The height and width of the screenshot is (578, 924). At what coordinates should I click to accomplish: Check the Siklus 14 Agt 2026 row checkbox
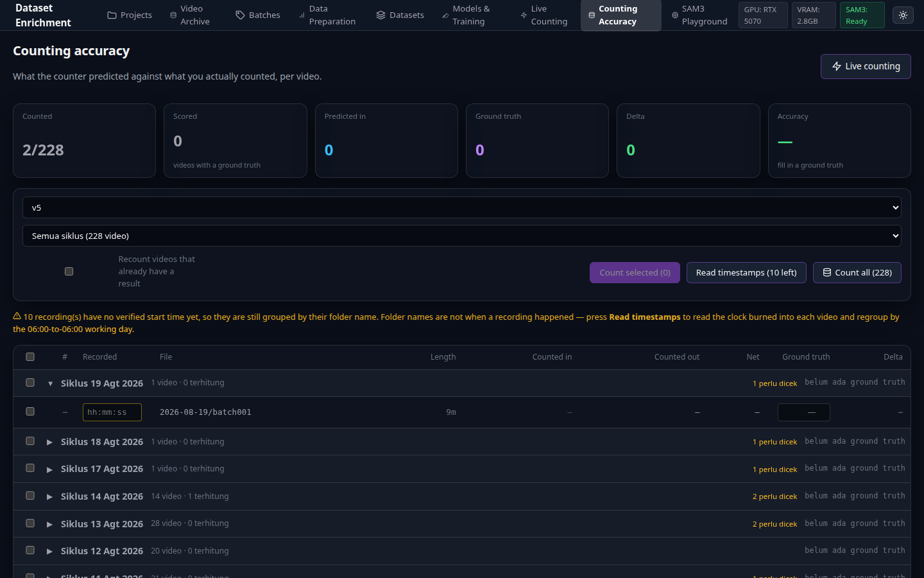click(30, 495)
